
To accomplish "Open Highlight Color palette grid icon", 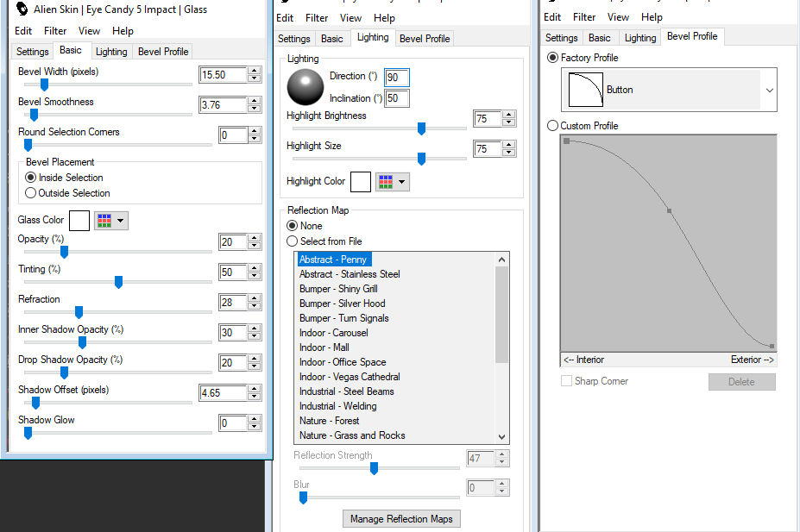I will 385,182.
